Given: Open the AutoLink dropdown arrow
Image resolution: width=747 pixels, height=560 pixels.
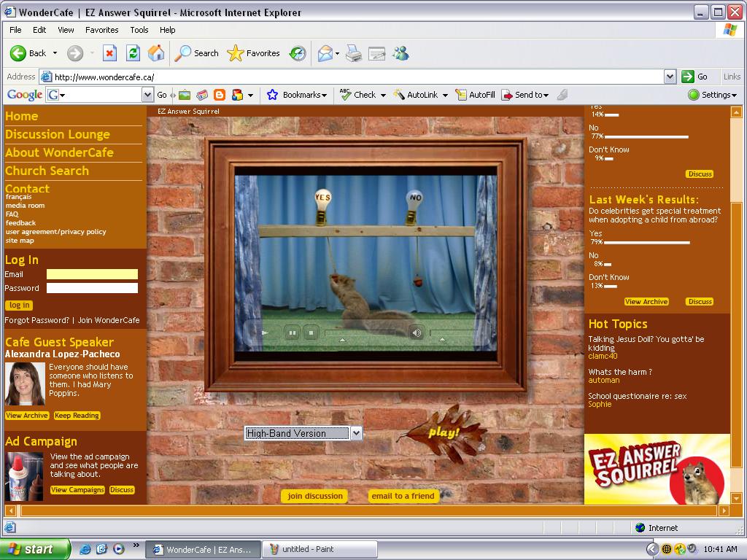Looking at the screenshot, I should pyautogui.click(x=445, y=96).
